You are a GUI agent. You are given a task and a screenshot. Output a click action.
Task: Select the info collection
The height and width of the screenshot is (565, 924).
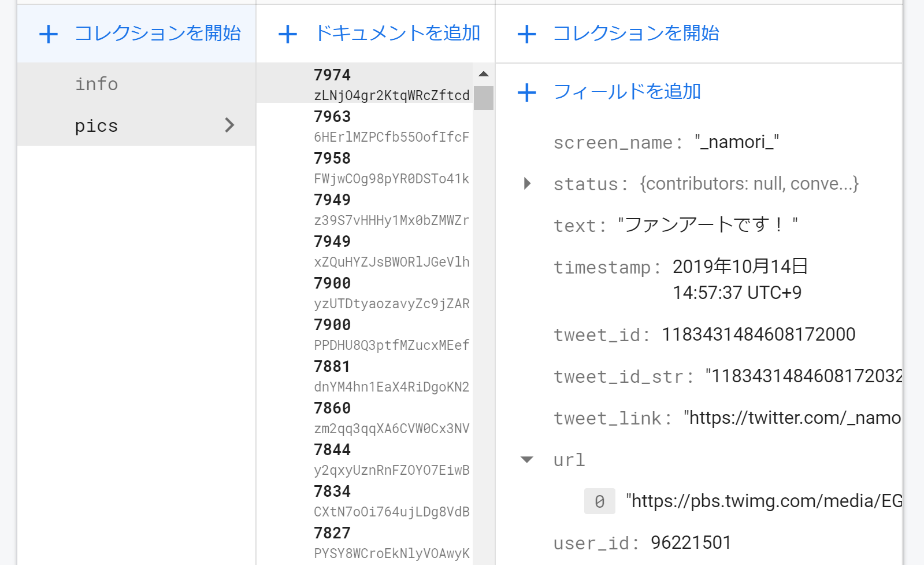pos(136,84)
